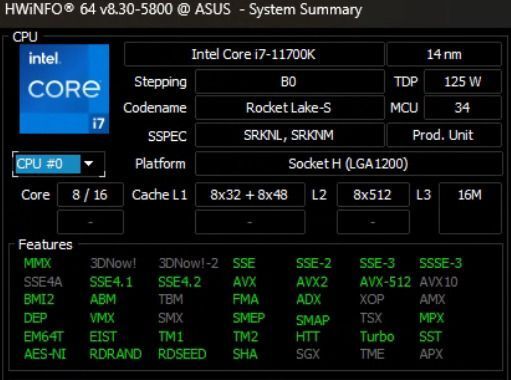Click the SSE4A feature flag
Viewport: 511px width, 380px height.
tap(43, 282)
